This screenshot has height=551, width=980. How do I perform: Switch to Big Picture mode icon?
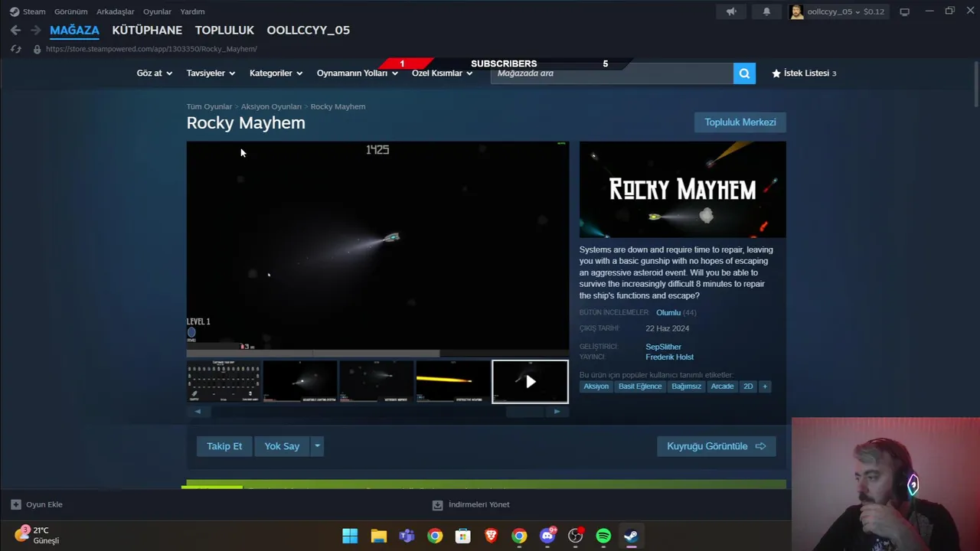pos(904,11)
